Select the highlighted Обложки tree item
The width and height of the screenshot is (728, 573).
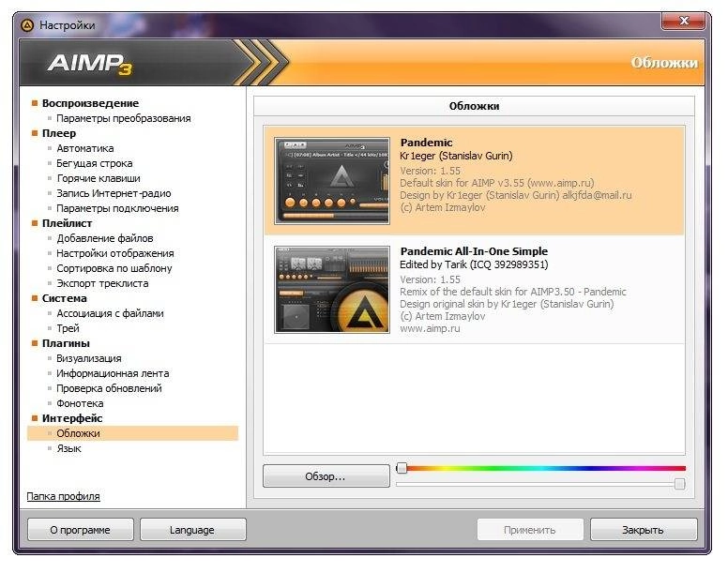133,433
